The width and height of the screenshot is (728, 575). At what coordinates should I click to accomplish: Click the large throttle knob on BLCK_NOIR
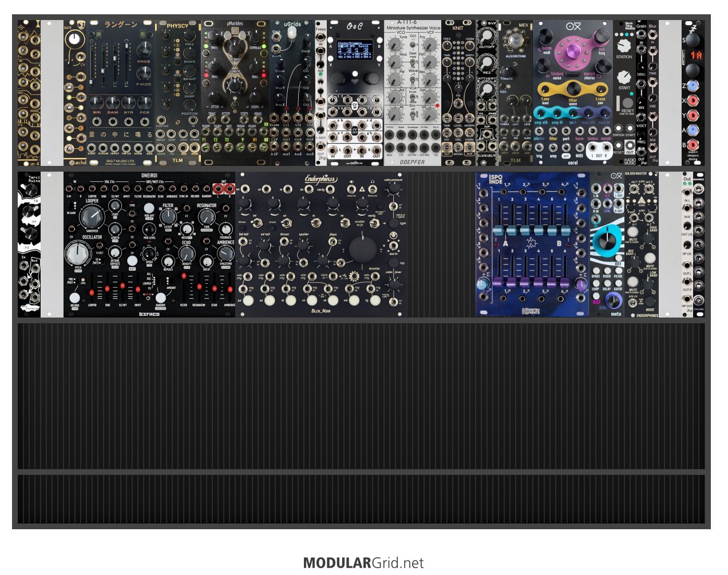(x=363, y=249)
